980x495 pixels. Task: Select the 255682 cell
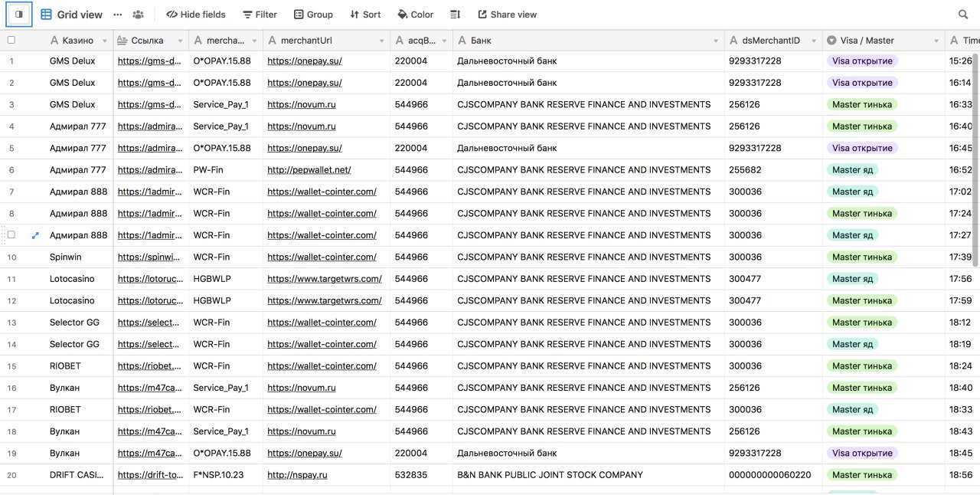point(773,170)
